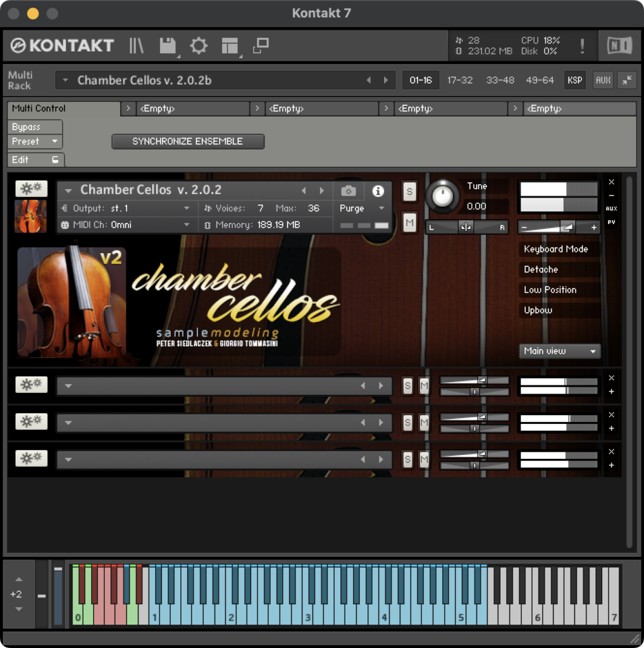Click the rack vertical scrollbar
The image size is (644, 648).
tap(629, 363)
